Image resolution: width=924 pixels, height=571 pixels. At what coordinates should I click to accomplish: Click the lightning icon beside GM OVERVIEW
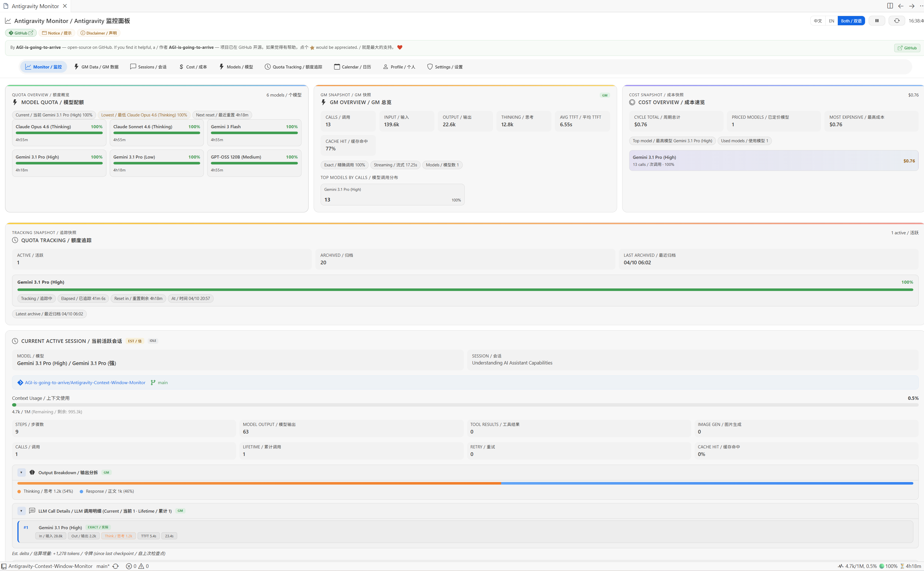click(x=323, y=102)
